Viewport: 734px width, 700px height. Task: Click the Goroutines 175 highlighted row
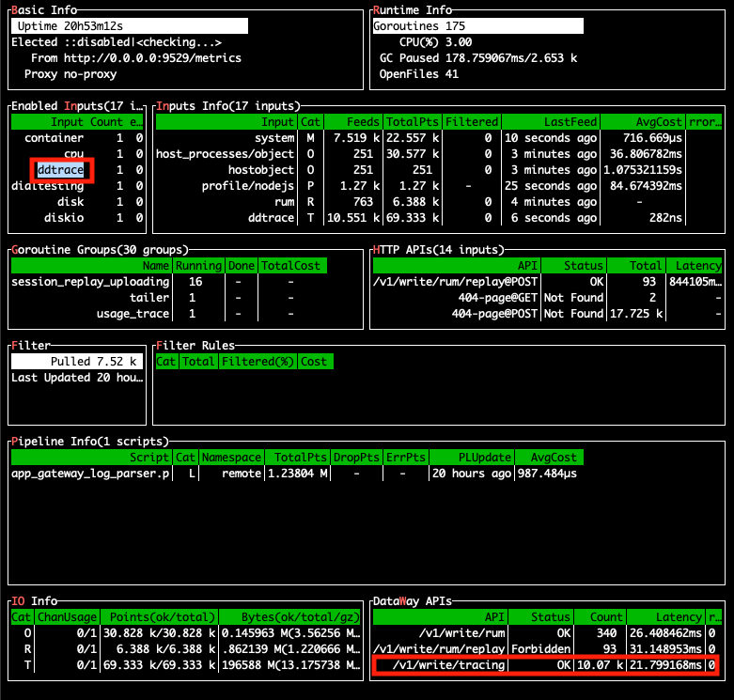pyautogui.click(x=478, y=25)
